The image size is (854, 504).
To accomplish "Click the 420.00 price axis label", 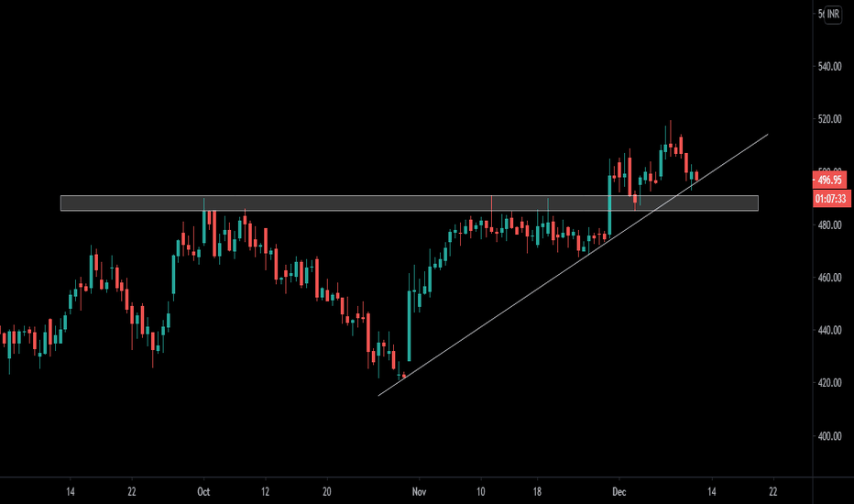I will coord(829,383).
